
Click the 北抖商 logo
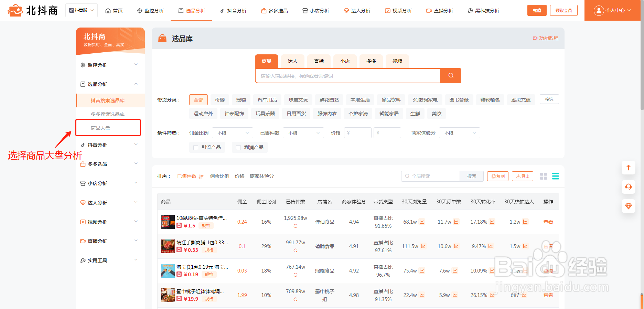pos(33,10)
